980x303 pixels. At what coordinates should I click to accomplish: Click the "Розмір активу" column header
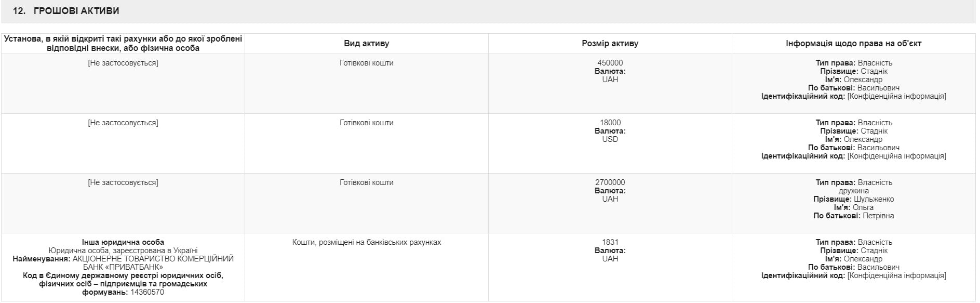(610, 44)
